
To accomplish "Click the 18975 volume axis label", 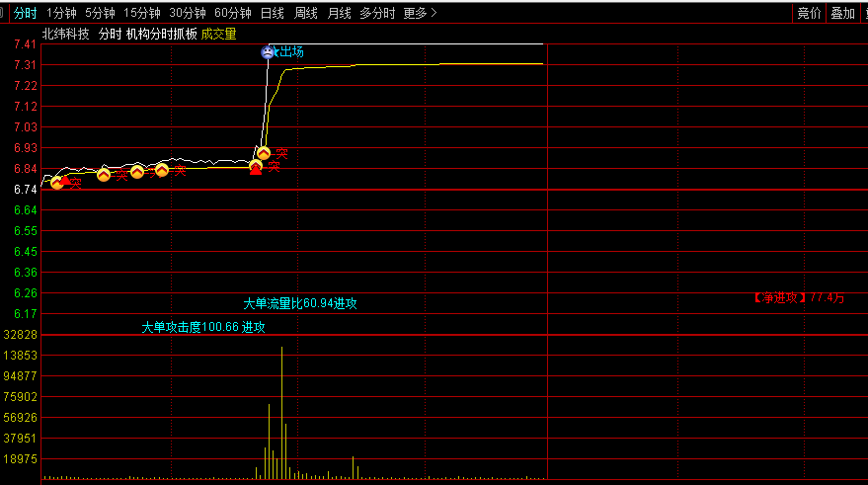I will coord(20,459).
